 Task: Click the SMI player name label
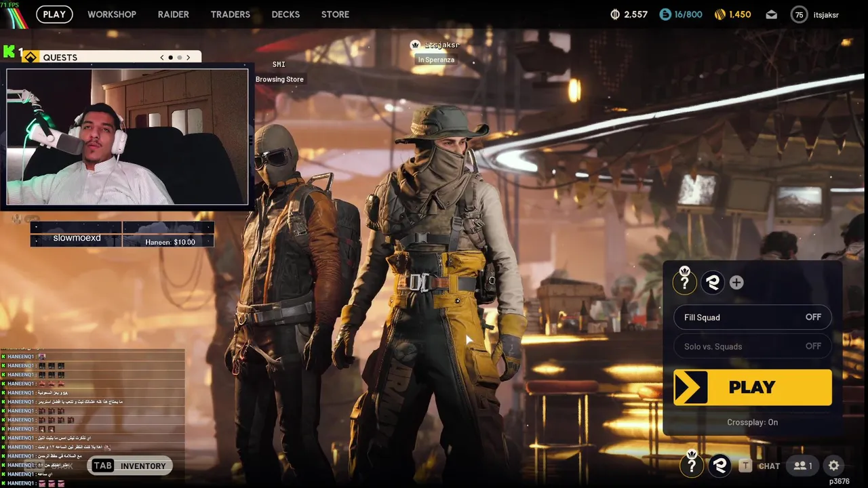click(x=279, y=64)
